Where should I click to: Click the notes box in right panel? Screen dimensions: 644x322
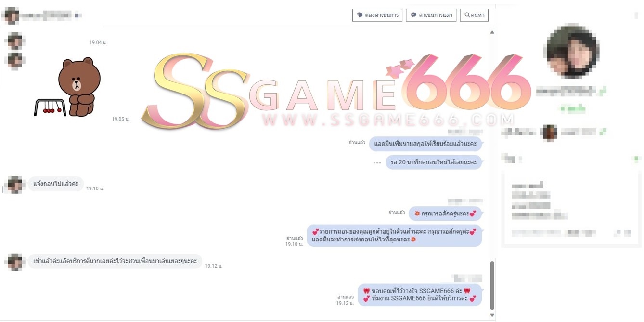(571, 208)
